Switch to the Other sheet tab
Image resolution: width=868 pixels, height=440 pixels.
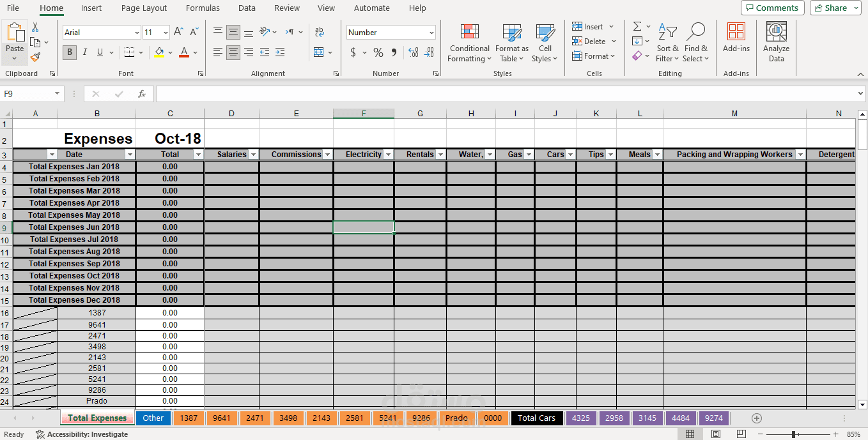click(x=153, y=418)
